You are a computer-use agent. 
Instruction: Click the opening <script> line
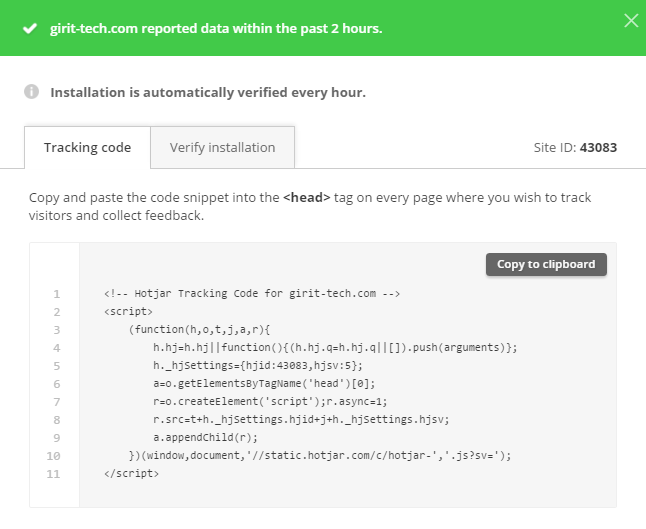(128, 311)
